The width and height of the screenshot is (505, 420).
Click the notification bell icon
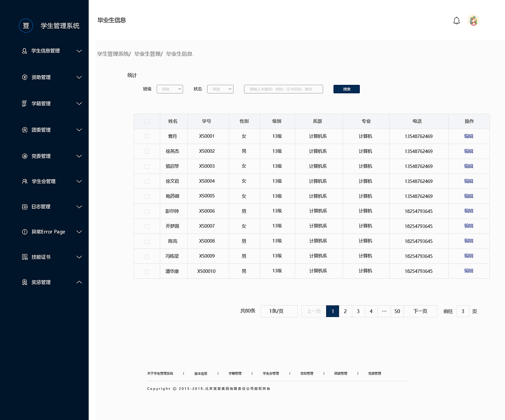(x=456, y=21)
